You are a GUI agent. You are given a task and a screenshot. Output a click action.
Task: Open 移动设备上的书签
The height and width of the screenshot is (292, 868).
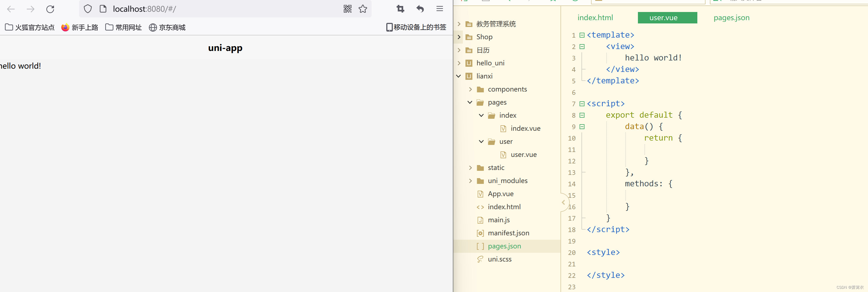click(416, 27)
